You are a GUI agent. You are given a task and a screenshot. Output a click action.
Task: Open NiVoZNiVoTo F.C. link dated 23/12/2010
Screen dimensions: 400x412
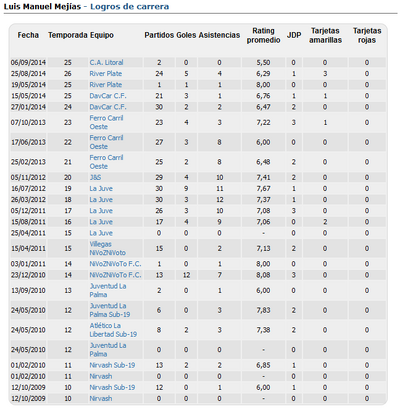pos(115,275)
